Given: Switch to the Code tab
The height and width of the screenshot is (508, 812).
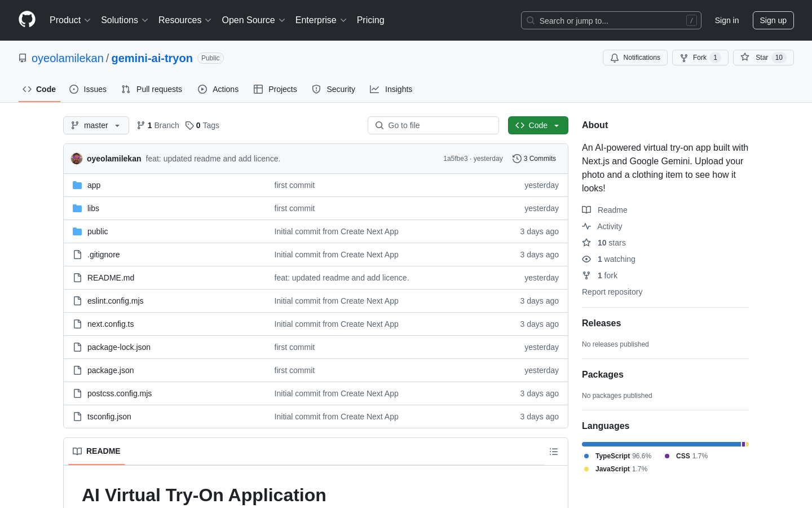Looking at the screenshot, I should click(x=39, y=89).
